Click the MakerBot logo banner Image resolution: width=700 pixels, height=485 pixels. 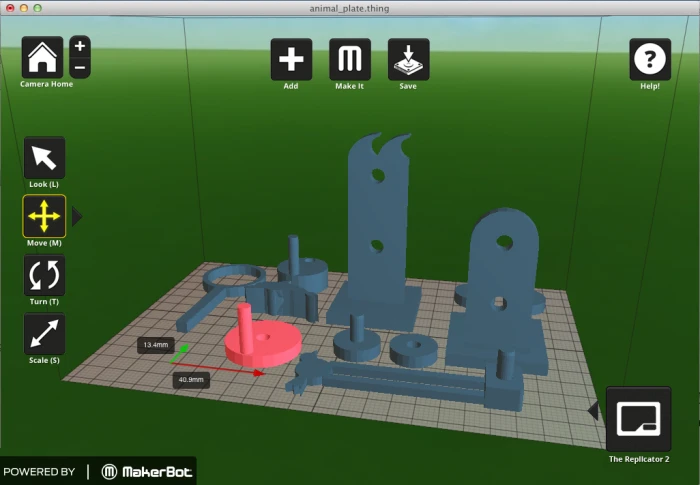point(98,472)
